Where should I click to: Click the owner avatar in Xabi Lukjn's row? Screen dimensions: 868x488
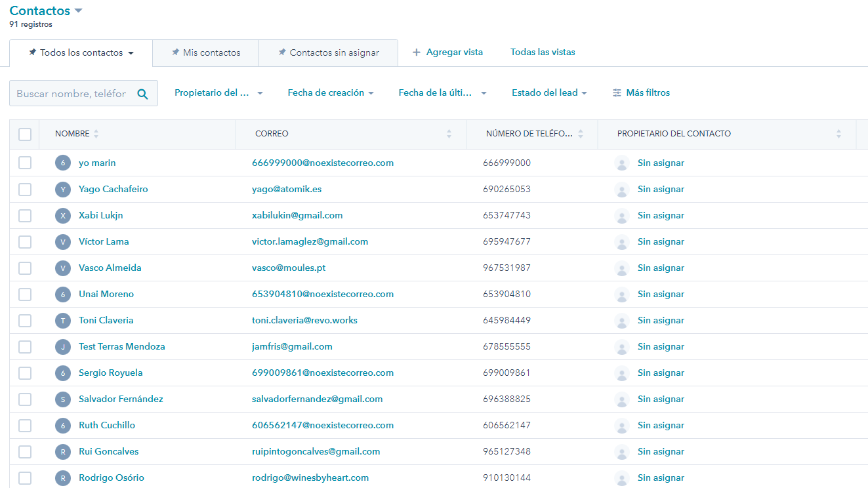(x=621, y=216)
